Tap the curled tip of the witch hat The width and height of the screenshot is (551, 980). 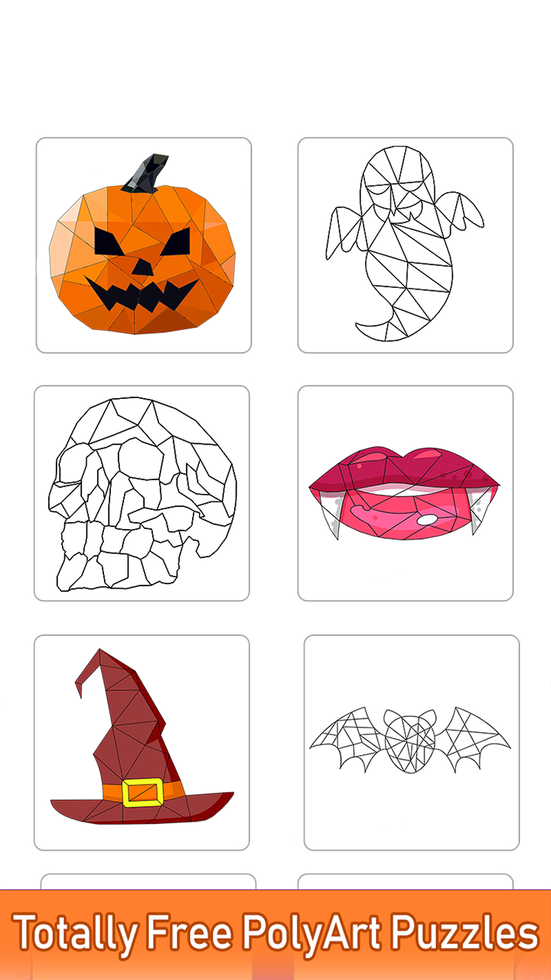[x=88, y=674]
